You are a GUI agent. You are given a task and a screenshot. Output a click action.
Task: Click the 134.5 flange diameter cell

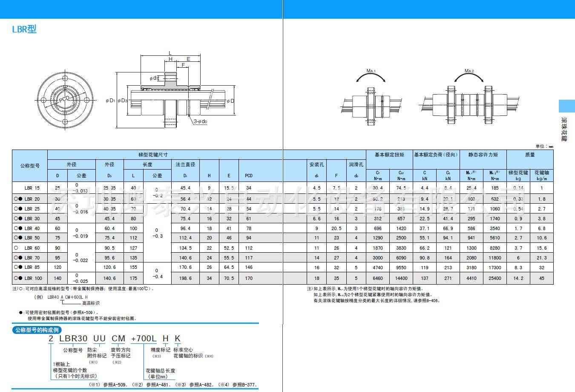tap(186, 248)
